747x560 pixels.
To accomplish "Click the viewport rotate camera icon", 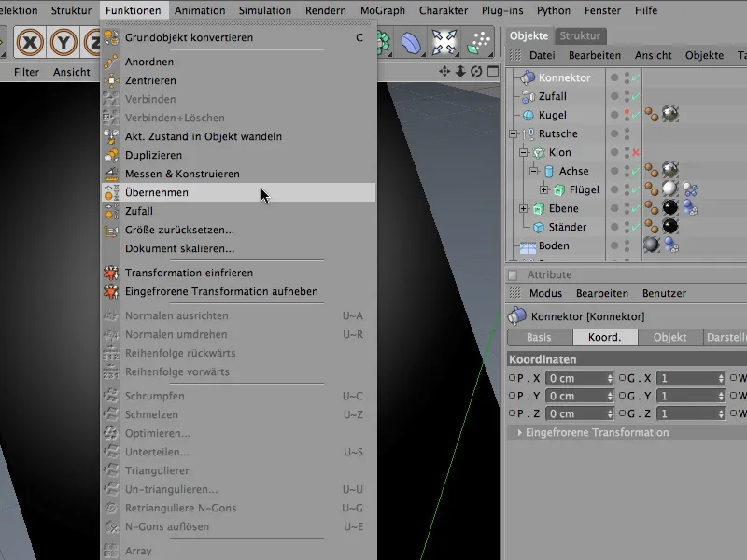I will click(476, 72).
